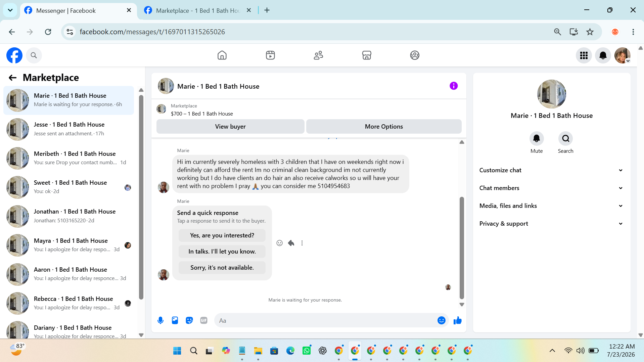Expand the Privacy & support section
The image size is (644, 362).
[x=552, y=224]
